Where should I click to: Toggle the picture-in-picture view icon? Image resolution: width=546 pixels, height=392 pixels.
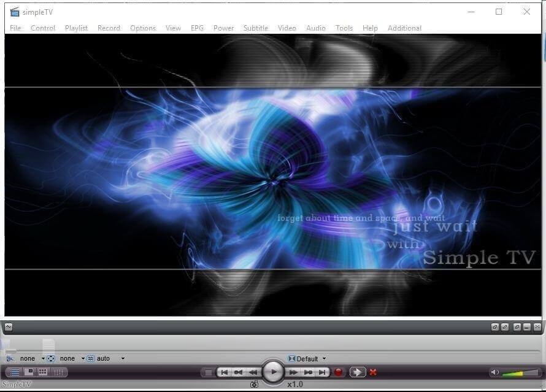(x=29, y=372)
